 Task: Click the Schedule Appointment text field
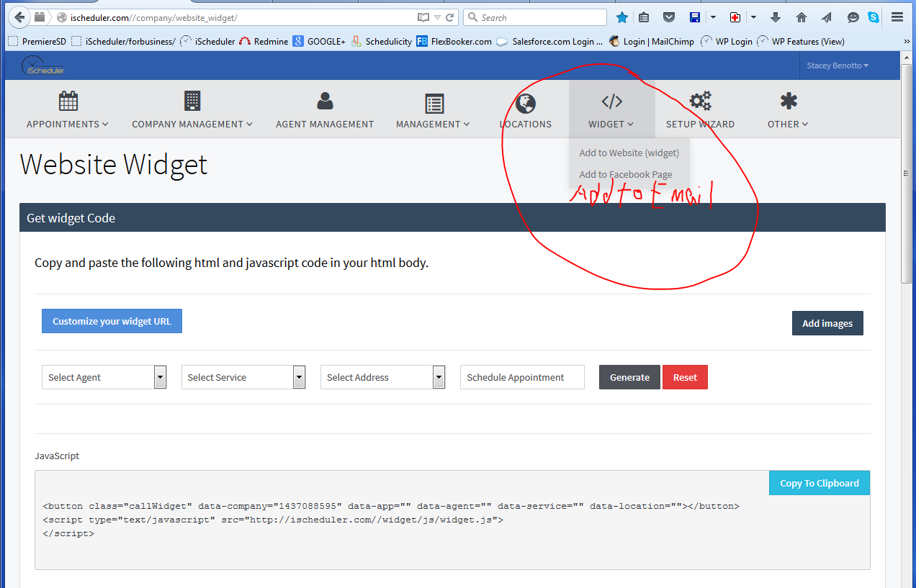[522, 377]
